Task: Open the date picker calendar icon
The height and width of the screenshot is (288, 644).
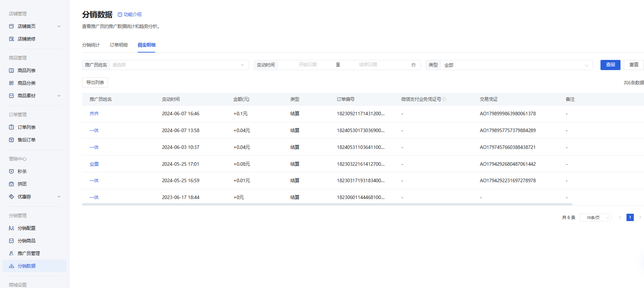Action: [414, 65]
